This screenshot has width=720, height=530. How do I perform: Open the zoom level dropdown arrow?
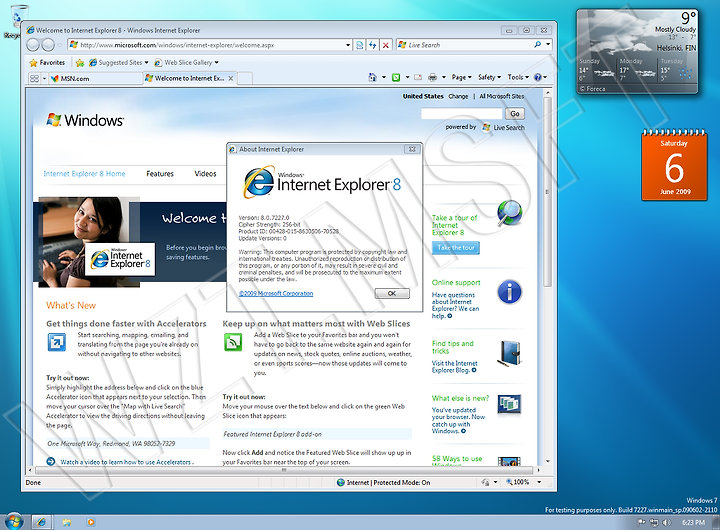tap(539, 482)
